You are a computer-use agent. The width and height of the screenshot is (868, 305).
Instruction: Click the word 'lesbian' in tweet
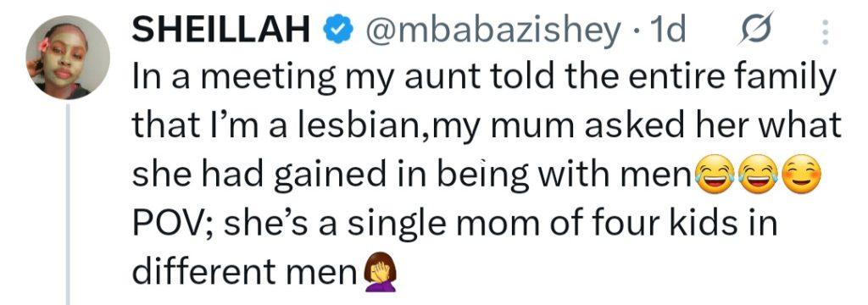[x=346, y=127]
